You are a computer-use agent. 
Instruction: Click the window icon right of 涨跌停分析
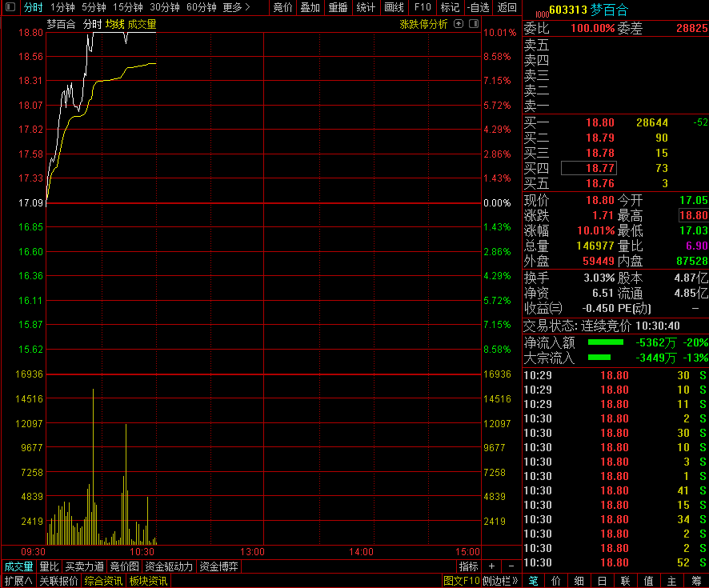point(473,24)
